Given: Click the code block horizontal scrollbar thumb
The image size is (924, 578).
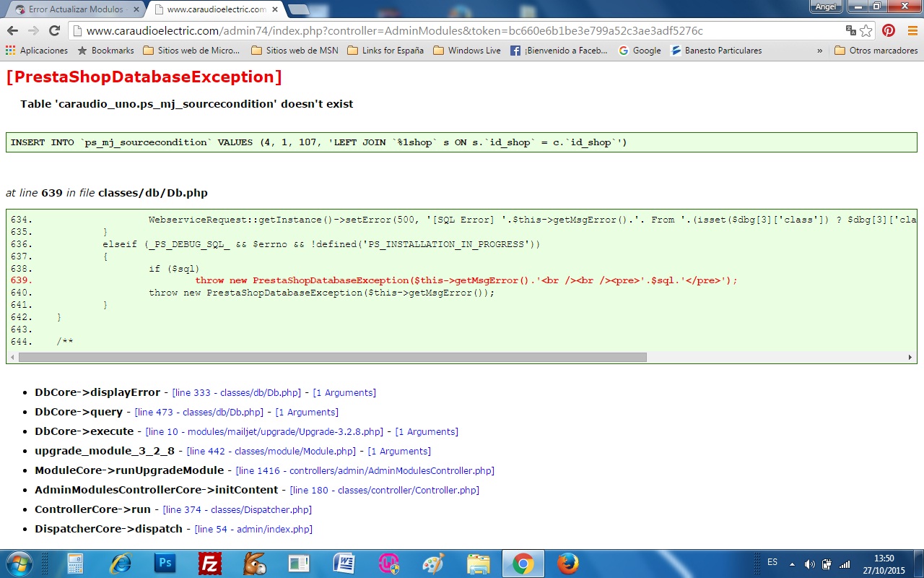Looking at the screenshot, I should (333, 357).
